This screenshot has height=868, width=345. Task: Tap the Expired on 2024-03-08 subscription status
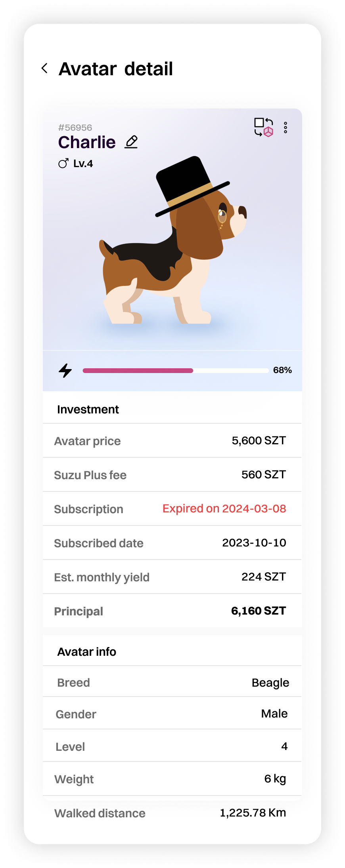tap(224, 508)
